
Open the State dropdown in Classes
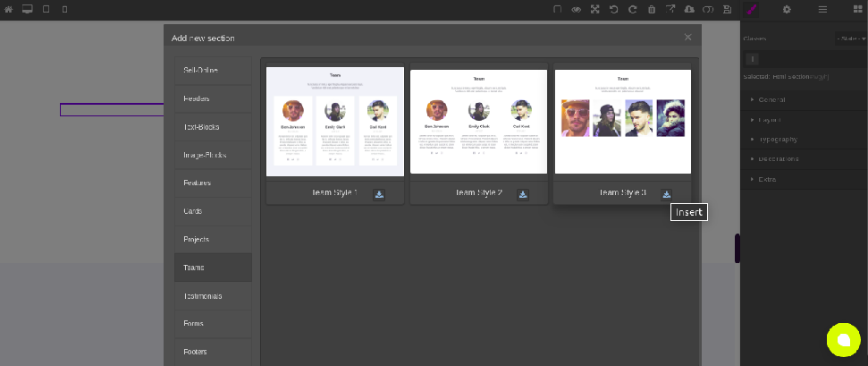click(x=850, y=38)
